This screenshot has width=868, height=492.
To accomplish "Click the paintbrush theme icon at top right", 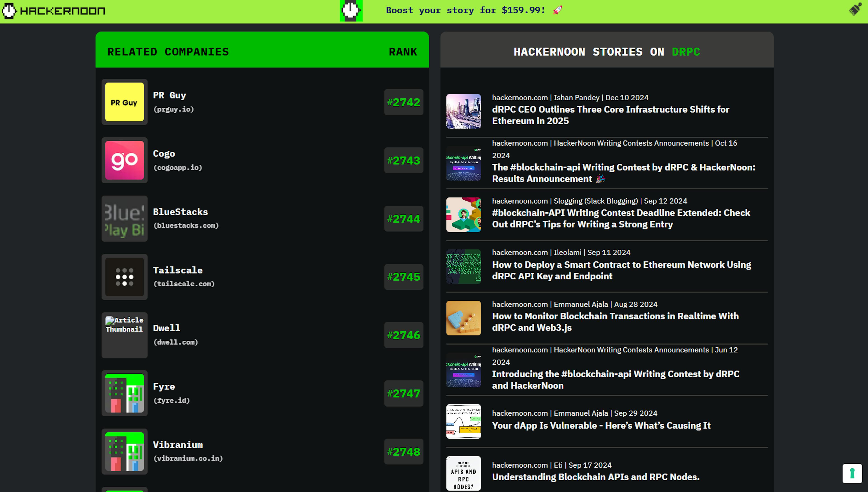I will 856,10.
